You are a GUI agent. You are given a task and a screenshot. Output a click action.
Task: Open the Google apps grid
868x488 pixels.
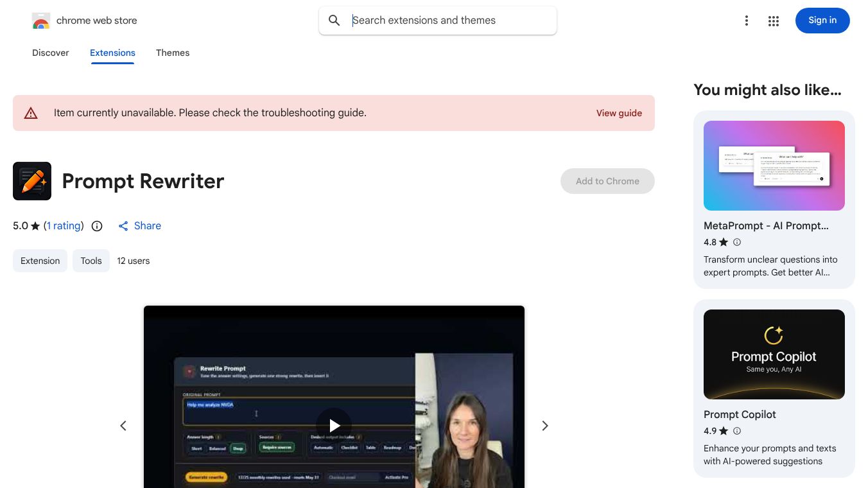coord(774,21)
